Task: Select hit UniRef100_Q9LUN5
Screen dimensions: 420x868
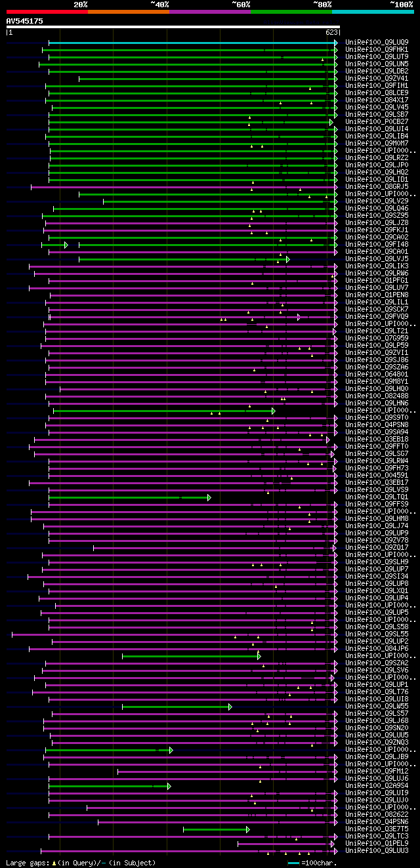Action: click(x=377, y=64)
